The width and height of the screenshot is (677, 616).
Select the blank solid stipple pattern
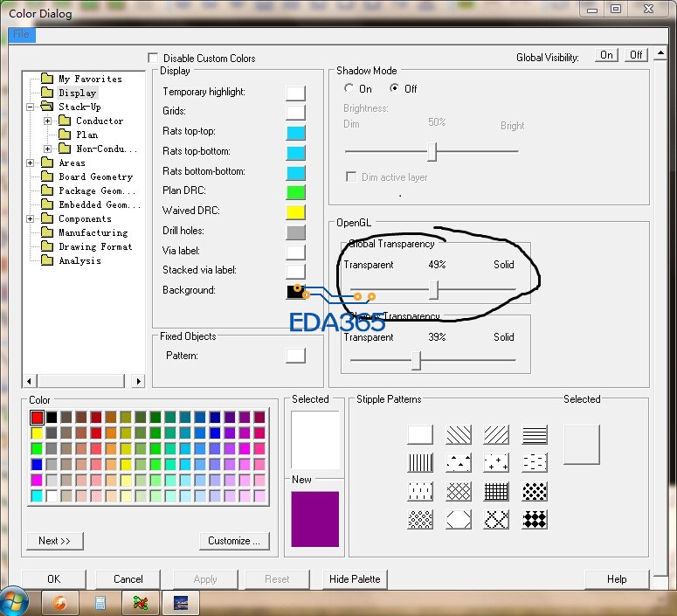point(420,434)
